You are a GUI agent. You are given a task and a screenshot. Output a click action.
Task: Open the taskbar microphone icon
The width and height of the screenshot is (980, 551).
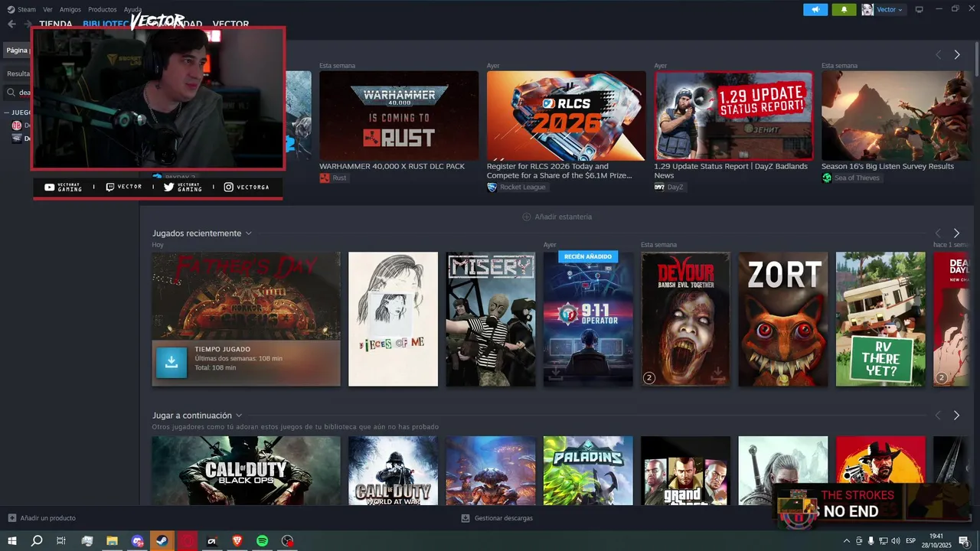click(x=871, y=541)
